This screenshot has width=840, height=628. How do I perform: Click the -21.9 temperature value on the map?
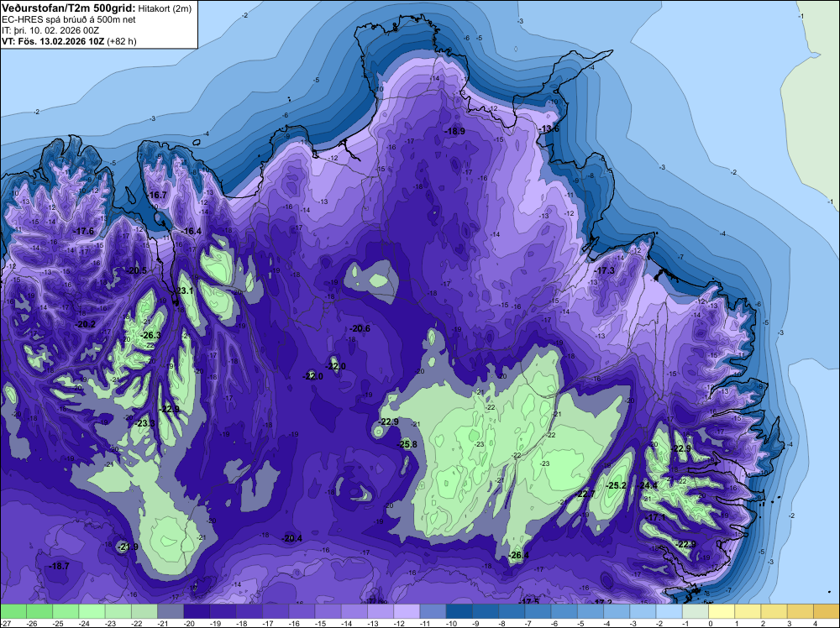(x=129, y=547)
